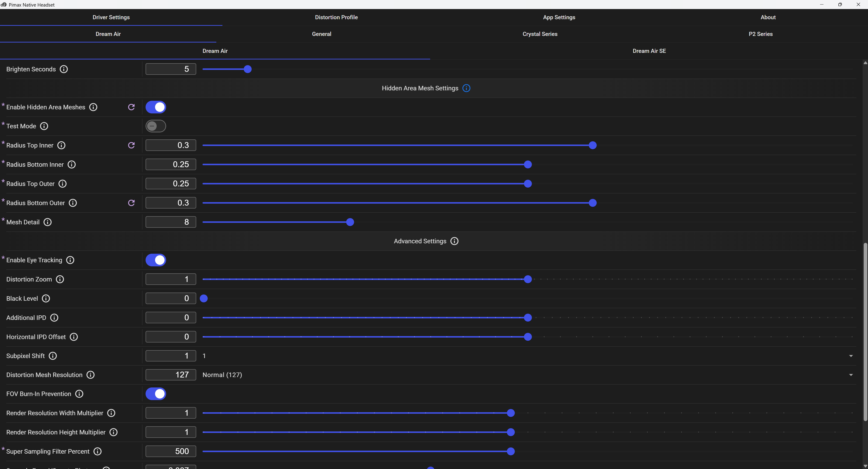Viewport: 868px width, 469px height.
Task: Click the Normal (127) combo box text
Action: click(222, 375)
